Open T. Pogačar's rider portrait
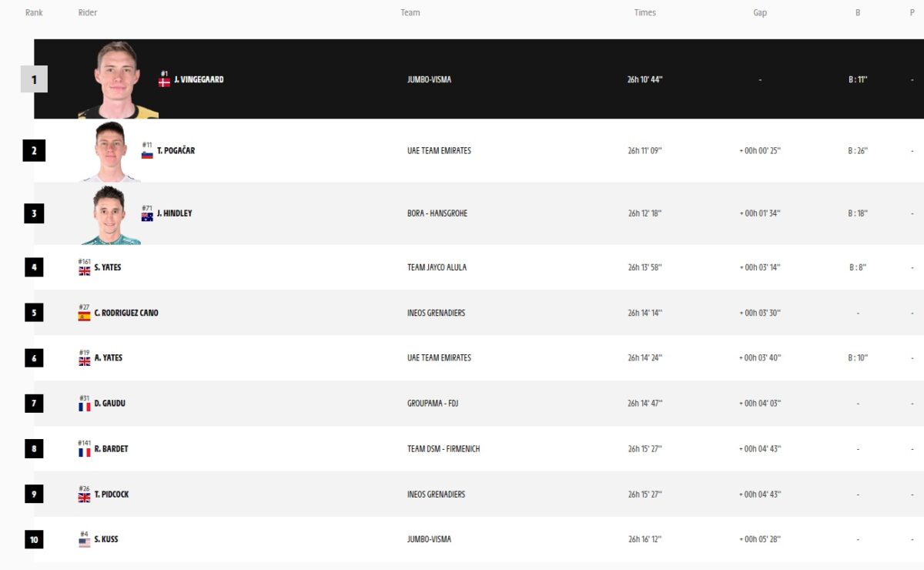Screen dimensions: 924x570 point(111,151)
